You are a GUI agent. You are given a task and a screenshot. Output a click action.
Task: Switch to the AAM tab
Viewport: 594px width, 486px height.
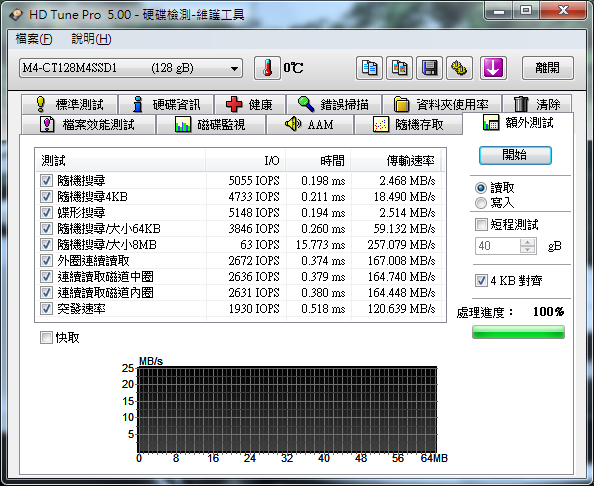coord(310,124)
